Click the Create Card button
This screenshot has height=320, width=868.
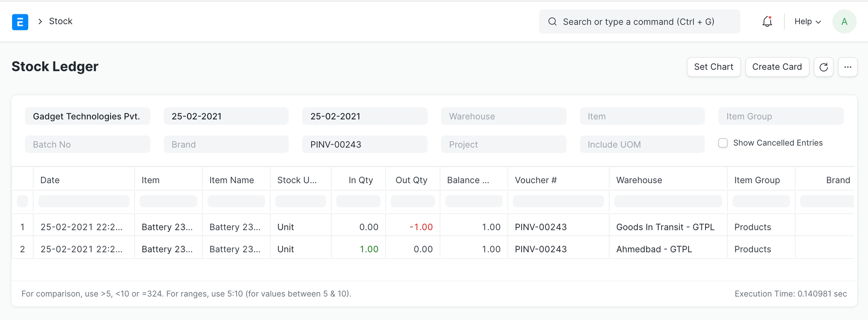point(777,67)
